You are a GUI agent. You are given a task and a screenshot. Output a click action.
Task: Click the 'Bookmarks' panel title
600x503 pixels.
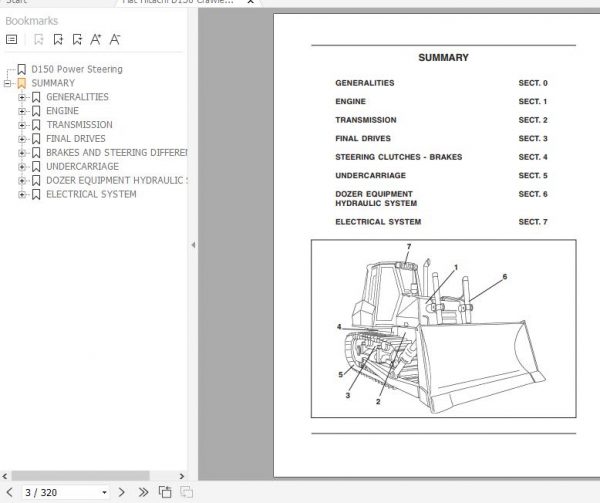click(x=31, y=21)
